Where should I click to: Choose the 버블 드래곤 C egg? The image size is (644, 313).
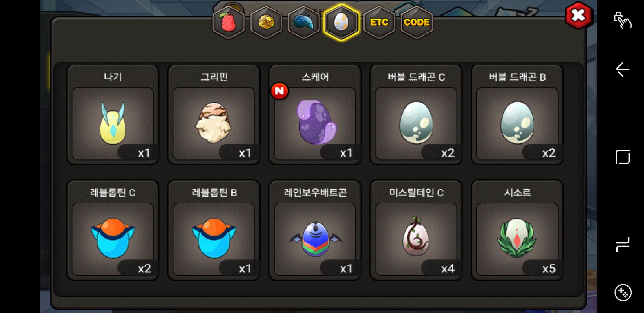(416, 115)
